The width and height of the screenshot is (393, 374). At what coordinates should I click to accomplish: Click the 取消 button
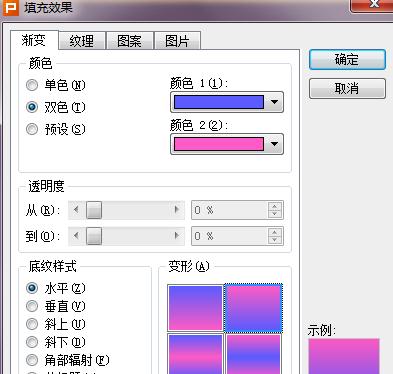(347, 88)
